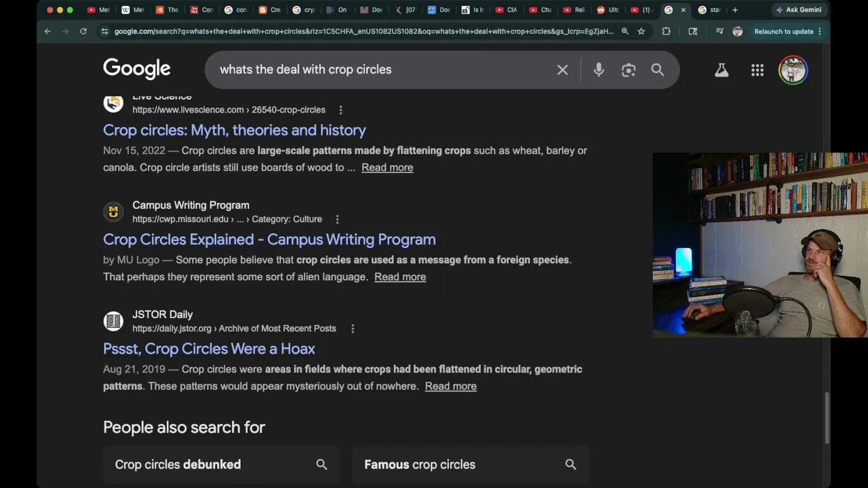Open the Google account avatar menu
Viewport: 868px width, 488px height.
point(793,70)
